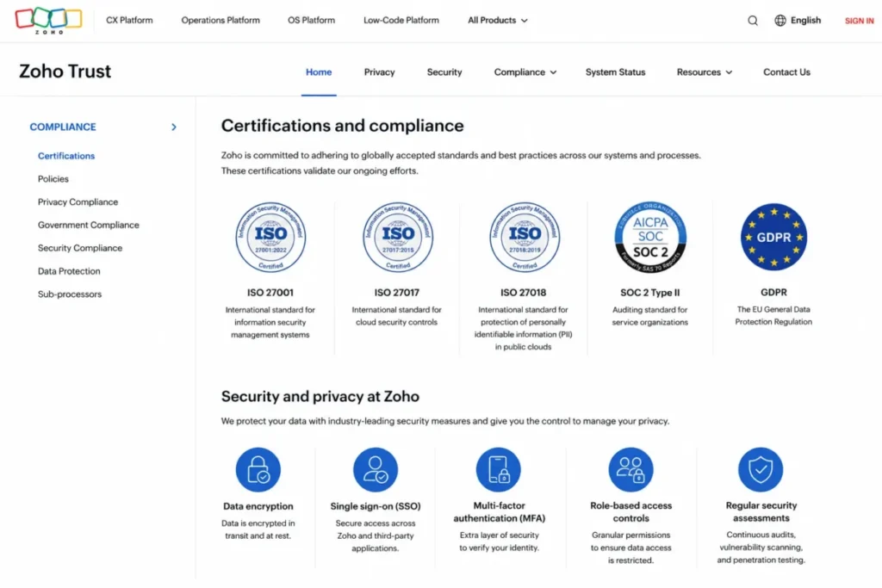Click the ISO 27018 heading text
882x588 pixels.
pos(523,293)
